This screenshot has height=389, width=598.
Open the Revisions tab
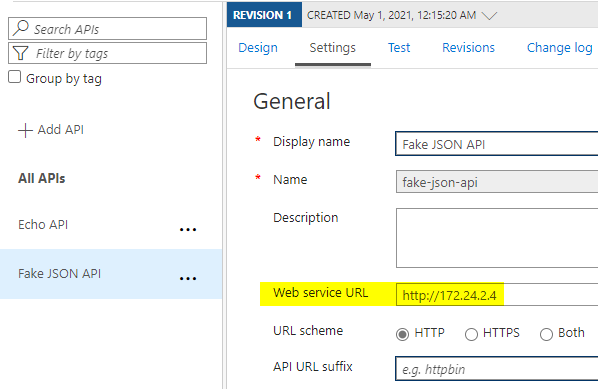(x=468, y=48)
